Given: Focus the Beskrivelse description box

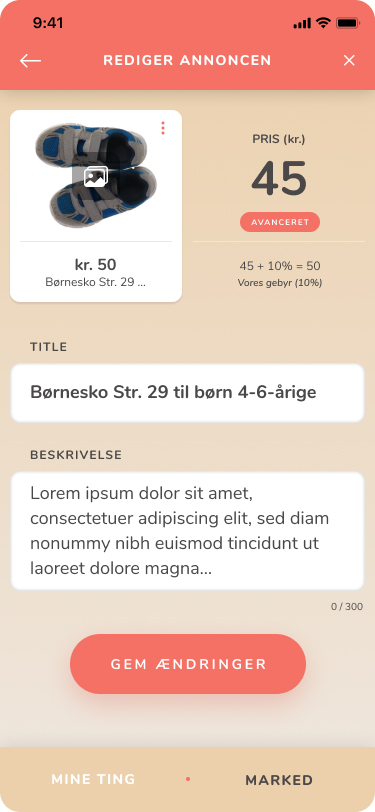Looking at the screenshot, I should 188,531.
